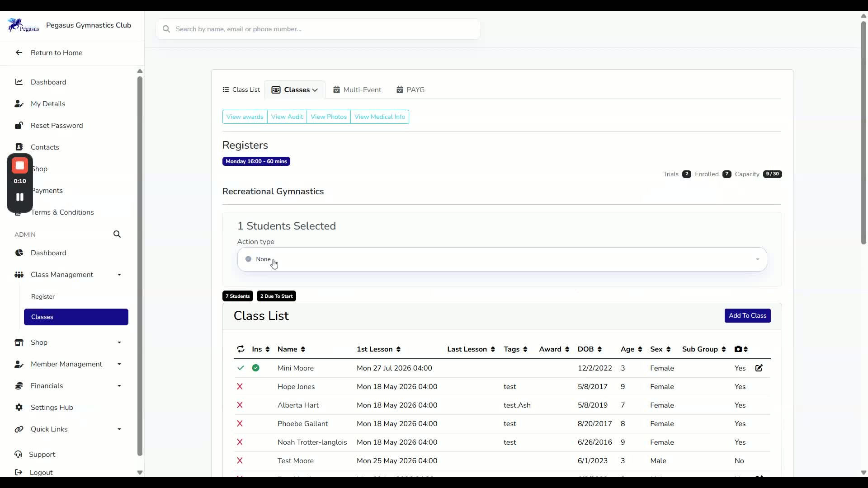Click the Member Management user icon
The height and width of the screenshot is (488, 868).
pyautogui.click(x=19, y=364)
